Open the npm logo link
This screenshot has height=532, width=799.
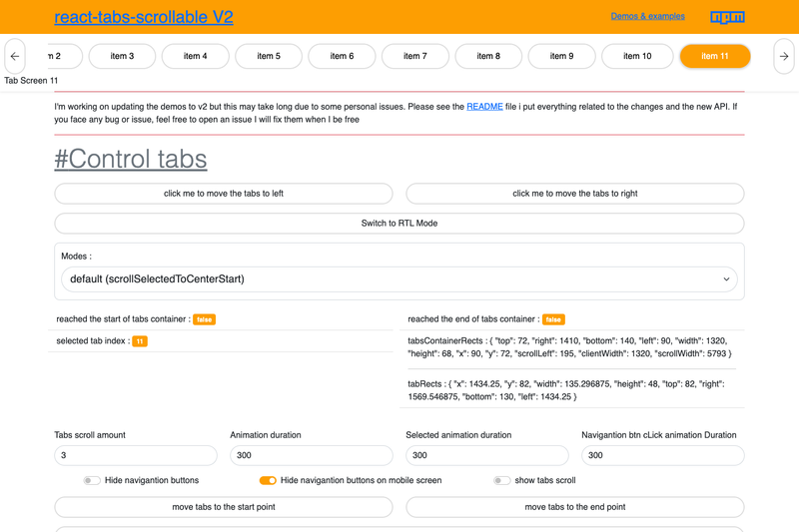click(727, 17)
